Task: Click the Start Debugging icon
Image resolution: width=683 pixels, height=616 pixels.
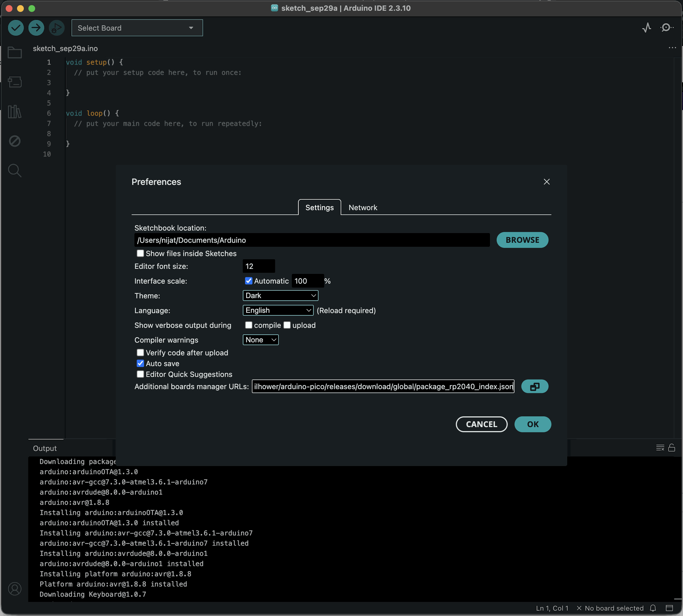Action: click(x=56, y=28)
